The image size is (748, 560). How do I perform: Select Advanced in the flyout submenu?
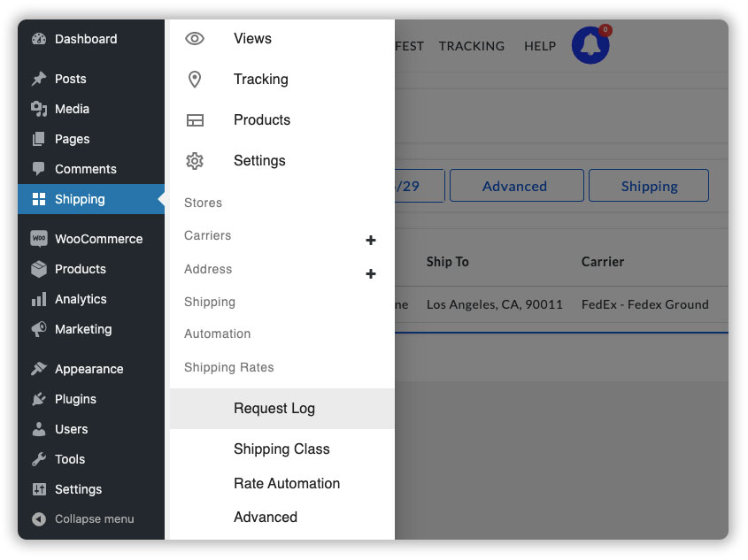coord(266,518)
